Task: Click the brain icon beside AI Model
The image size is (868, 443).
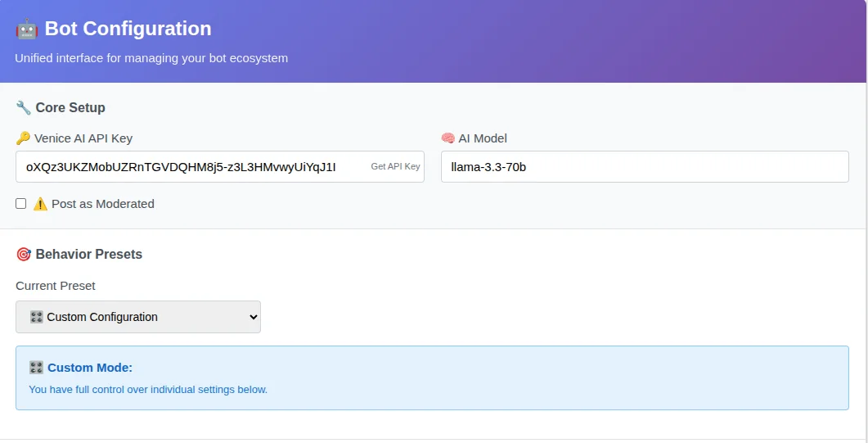Action: (447, 138)
